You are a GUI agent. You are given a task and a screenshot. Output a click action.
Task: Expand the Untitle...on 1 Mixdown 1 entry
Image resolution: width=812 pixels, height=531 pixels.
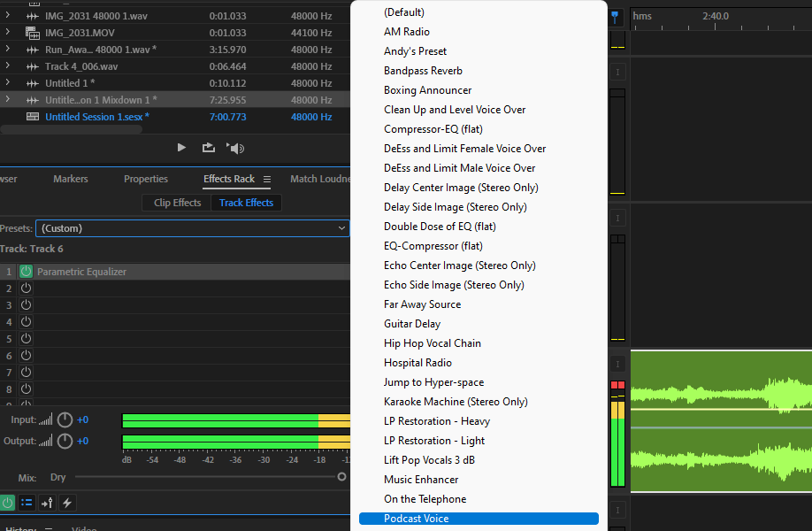pyautogui.click(x=7, y=99)
